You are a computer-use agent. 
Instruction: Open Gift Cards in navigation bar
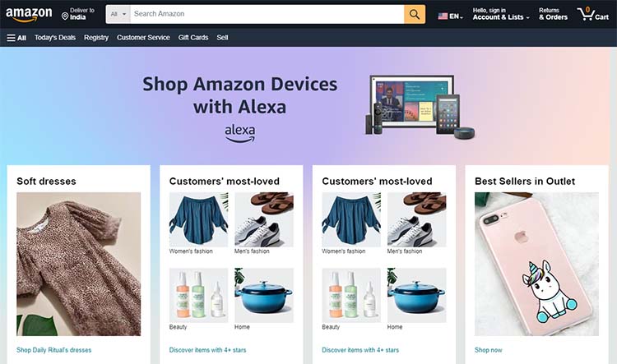pyautogui.click(x=193, y=38)
